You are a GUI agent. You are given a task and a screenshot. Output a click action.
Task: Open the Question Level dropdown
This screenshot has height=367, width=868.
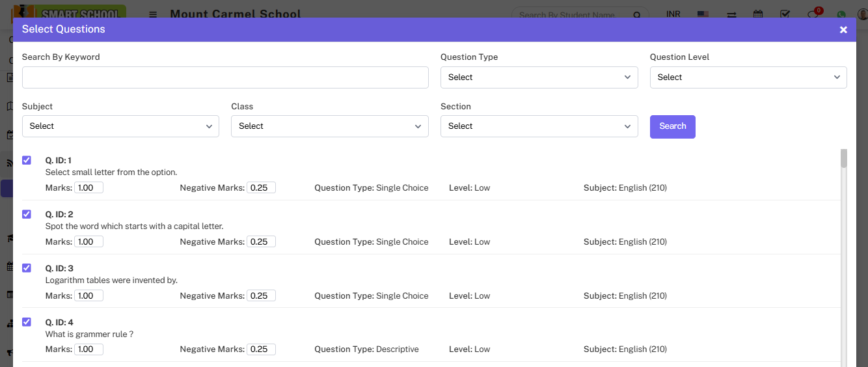pyautogui.click(x=748, y=77)
